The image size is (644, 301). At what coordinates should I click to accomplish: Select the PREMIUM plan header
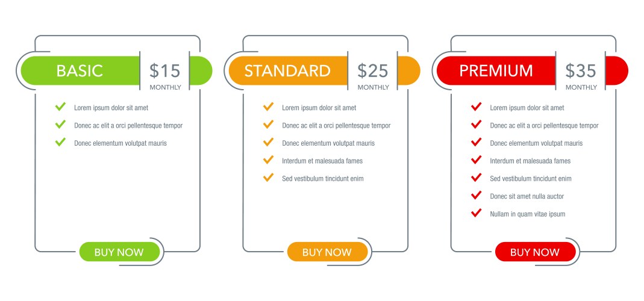pyautogui.click(x=496, y=70)
